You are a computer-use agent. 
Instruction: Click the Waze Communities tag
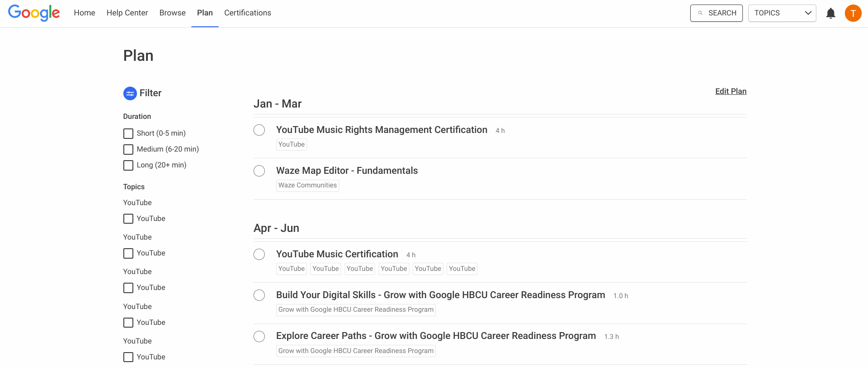tap(307, 186)
